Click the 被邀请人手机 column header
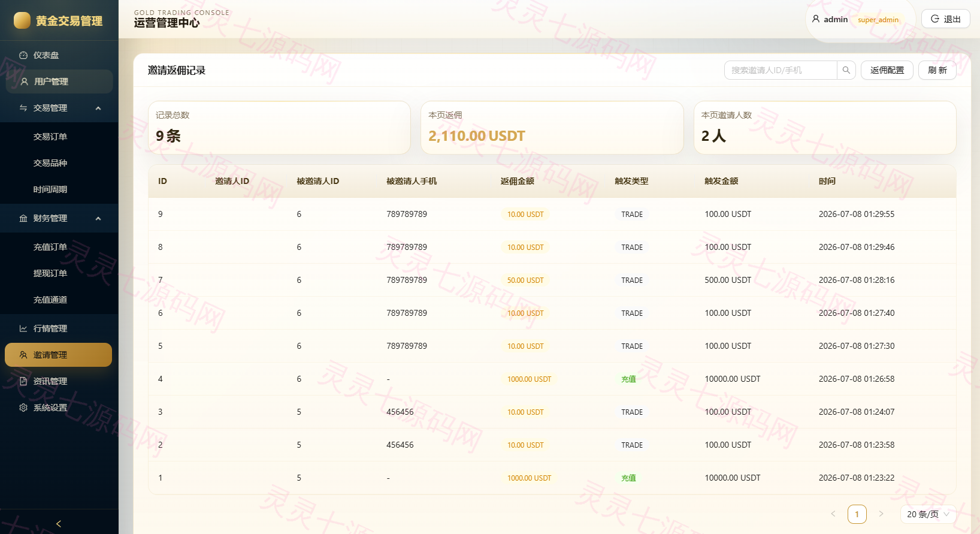This screenshot has width=980, height=534. [x=412, y=181]
